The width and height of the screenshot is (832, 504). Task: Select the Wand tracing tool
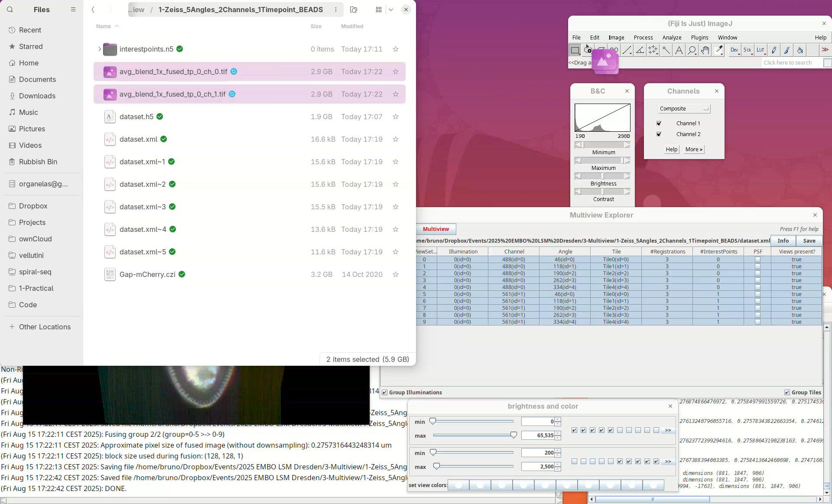666,50
